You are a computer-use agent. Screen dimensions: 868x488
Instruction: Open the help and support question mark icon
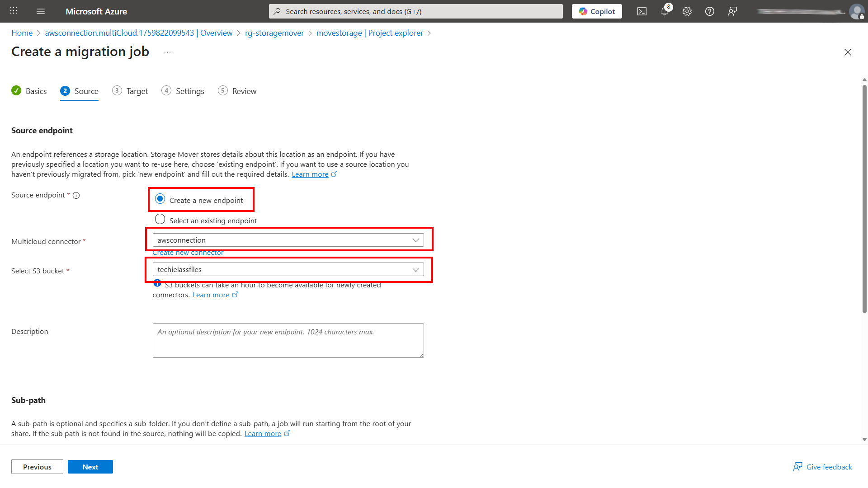pyautogui.click(x=709, y=11)
